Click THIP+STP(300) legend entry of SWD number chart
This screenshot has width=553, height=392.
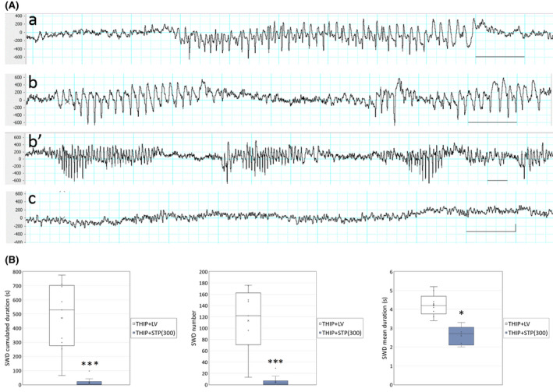(x=340, y=333)
